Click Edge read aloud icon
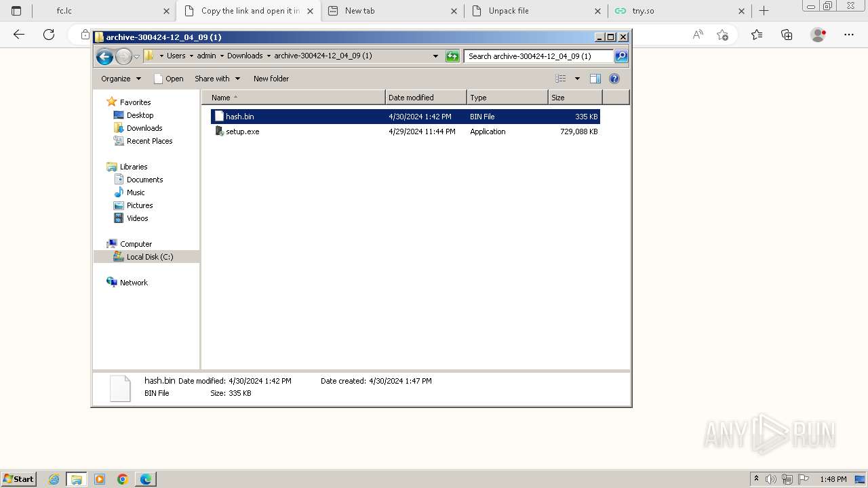Image resolution: width=868 pixels, height=488 pixels. pos(698,35)
